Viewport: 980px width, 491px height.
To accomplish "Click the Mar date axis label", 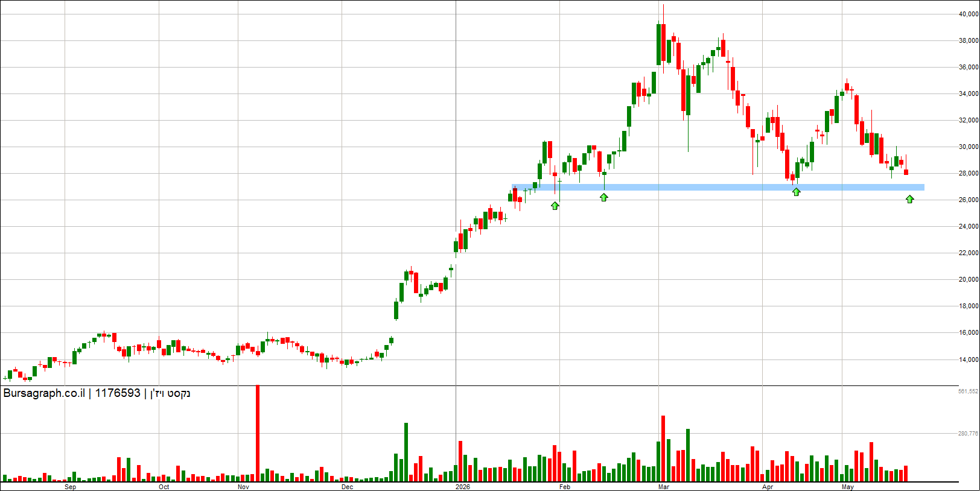I will (x=664, y=487).
